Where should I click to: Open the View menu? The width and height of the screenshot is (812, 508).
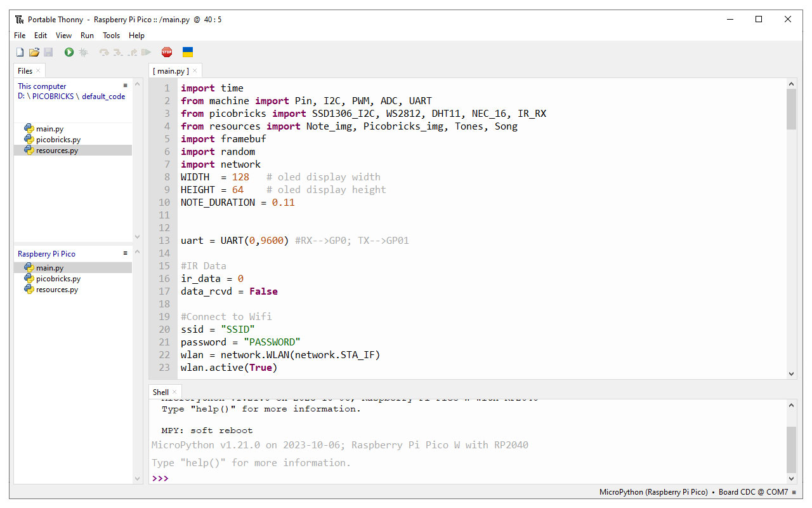point(63,36)
